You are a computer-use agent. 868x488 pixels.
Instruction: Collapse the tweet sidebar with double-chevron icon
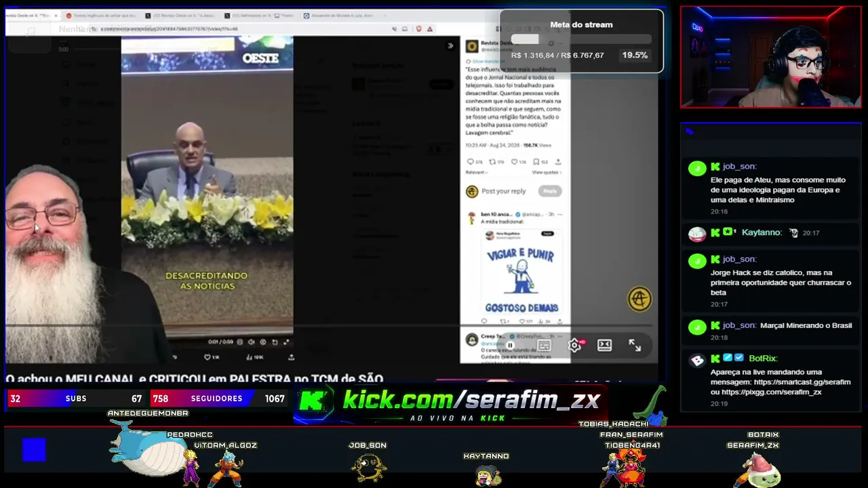(450, 46)
